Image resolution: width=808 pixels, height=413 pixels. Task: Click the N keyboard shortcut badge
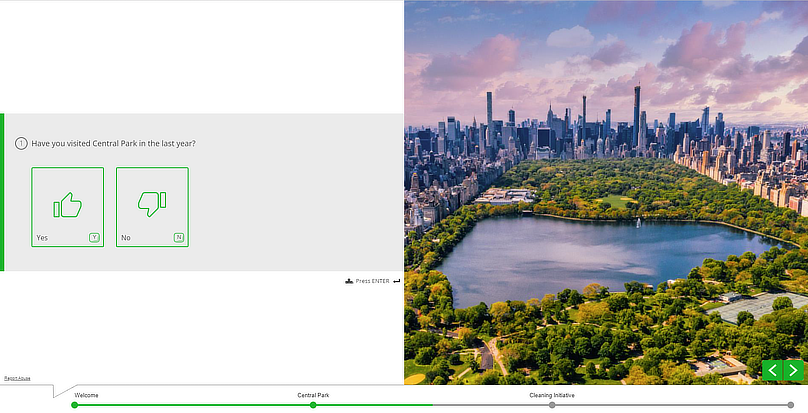(x=179, y=238)
